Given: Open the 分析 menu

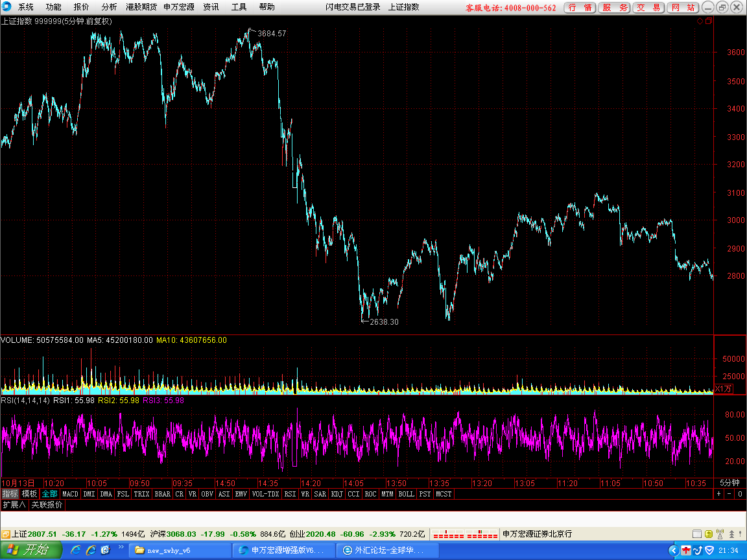Looking at the screenshot, I should [x=109, y=7].
